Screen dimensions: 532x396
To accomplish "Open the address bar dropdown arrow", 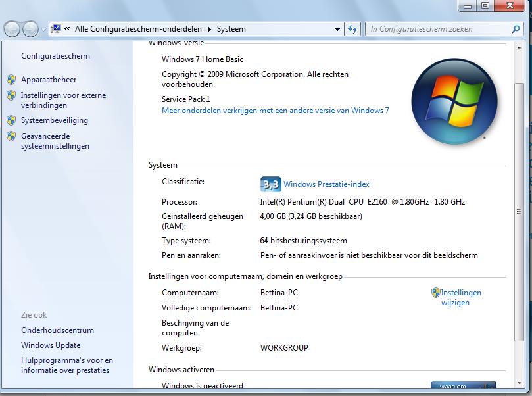I will tap(337, 29).
